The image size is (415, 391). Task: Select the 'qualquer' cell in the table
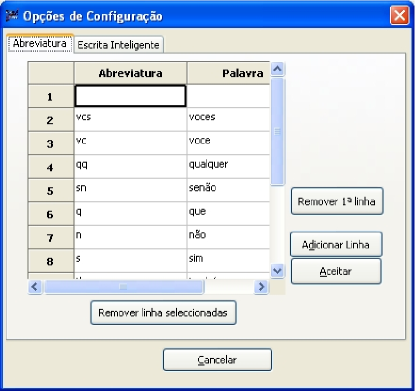(x=228, y=166)
